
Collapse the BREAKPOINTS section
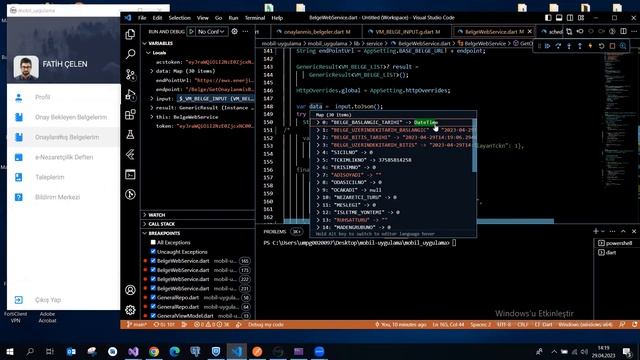pyautogui.click(x=198, y=233)
